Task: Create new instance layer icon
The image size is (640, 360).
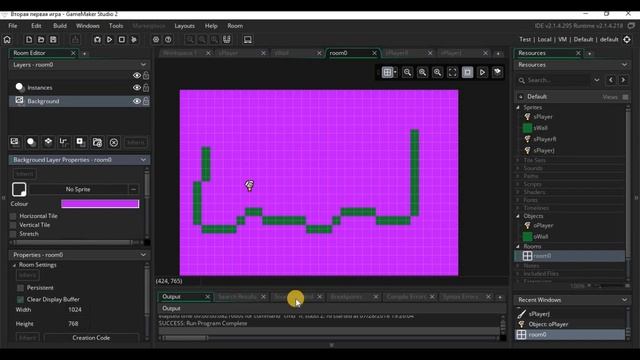Action: [31, 142]
